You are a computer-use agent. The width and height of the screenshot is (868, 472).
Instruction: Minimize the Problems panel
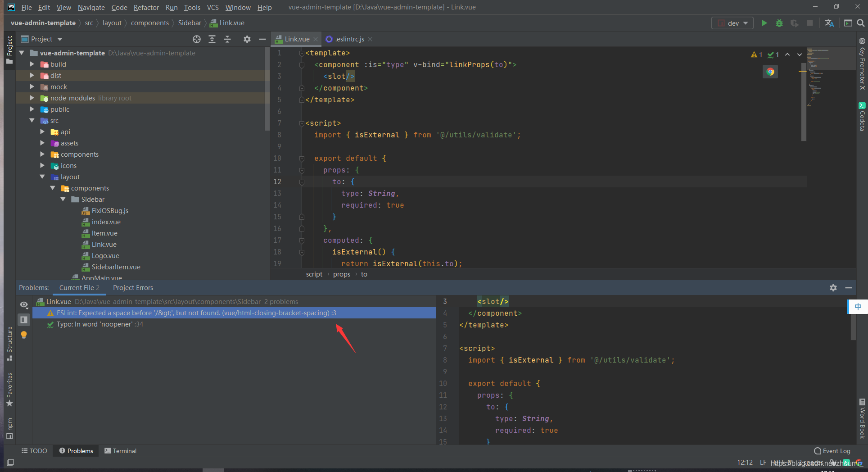coord(849,288)
